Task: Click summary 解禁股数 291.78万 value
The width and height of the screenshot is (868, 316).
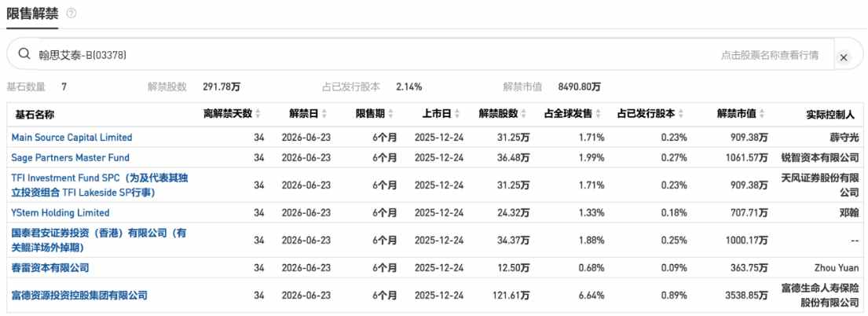Action: [222, 86]
